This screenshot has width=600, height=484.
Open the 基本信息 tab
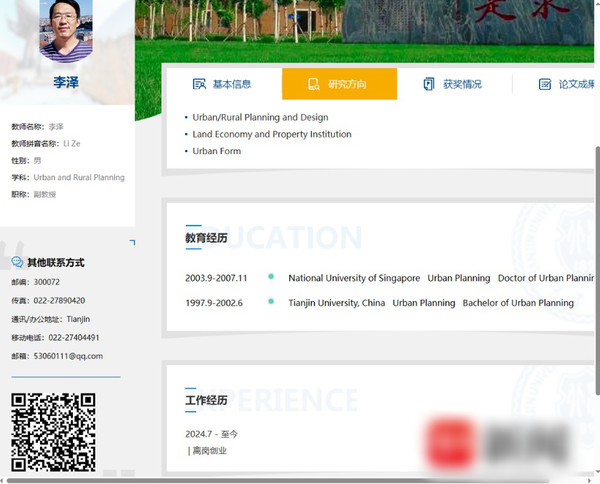coord(222,84)
